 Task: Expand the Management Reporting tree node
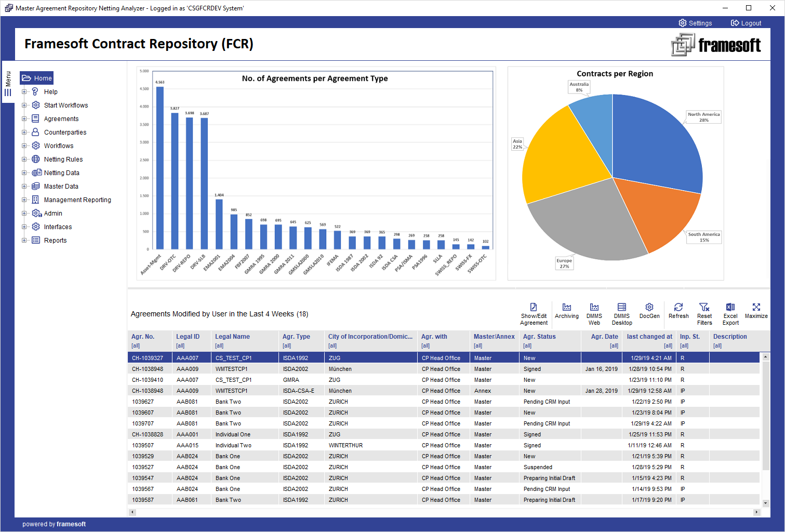[x=24, y=199]
